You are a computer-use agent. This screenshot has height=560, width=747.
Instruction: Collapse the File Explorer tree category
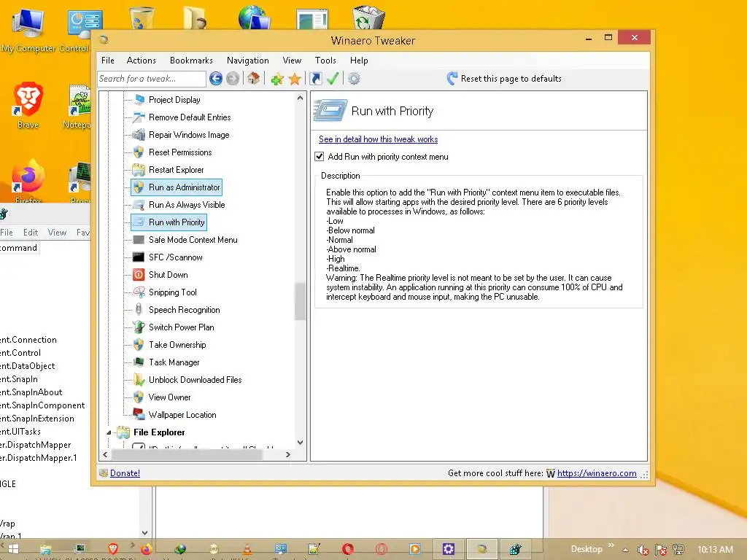(109, 432)
